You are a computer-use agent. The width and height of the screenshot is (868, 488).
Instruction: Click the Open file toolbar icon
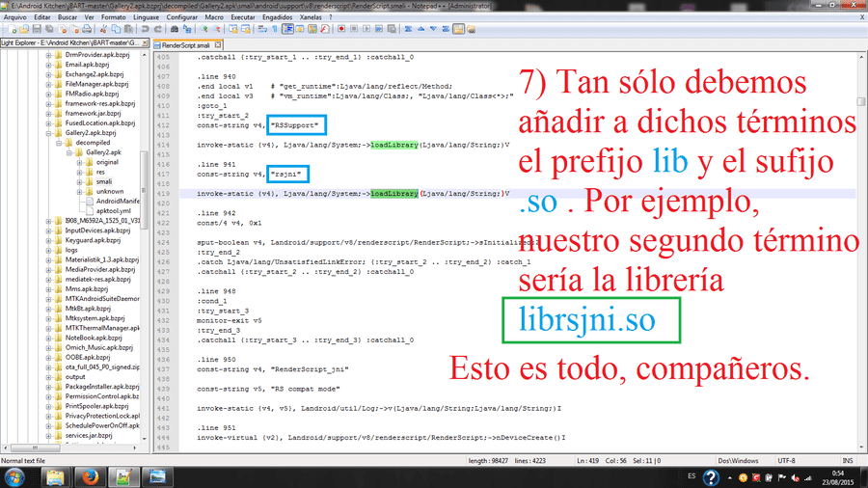[x=24, y=29]
